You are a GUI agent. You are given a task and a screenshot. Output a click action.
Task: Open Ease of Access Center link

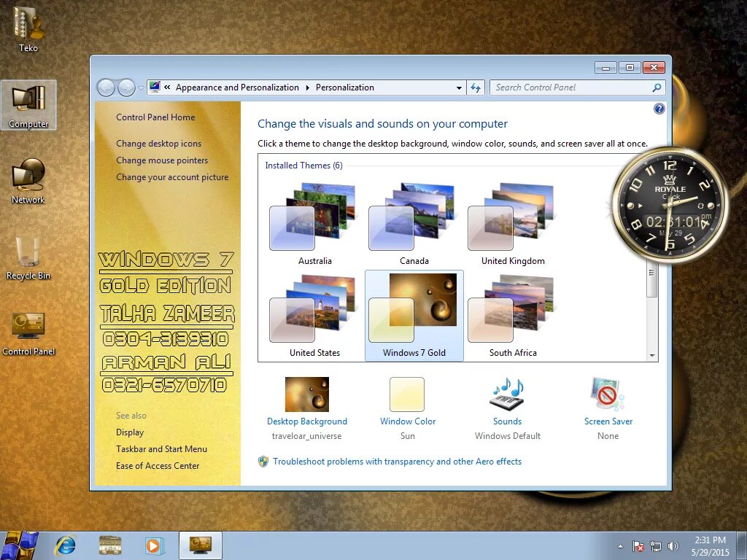pyautogui.click(x=158, y=465)
